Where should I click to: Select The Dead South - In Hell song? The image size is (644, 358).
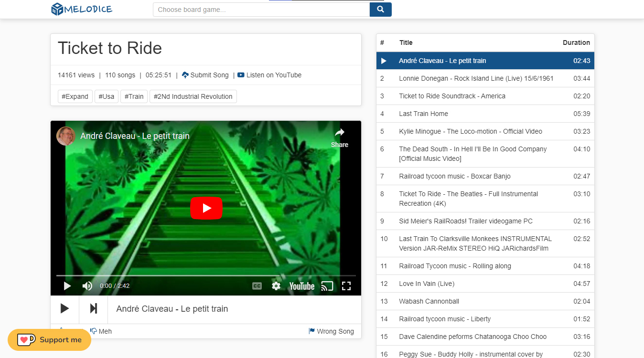tap(485, 154)
